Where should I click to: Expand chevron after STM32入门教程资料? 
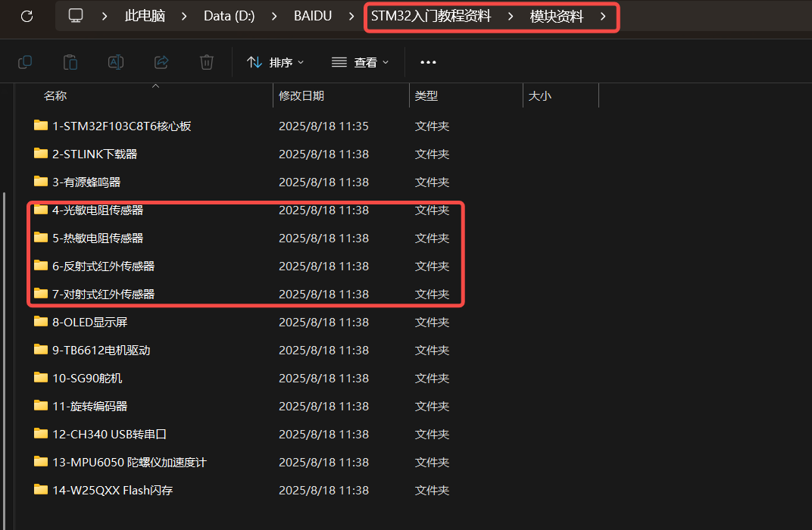tap(510, 16)
